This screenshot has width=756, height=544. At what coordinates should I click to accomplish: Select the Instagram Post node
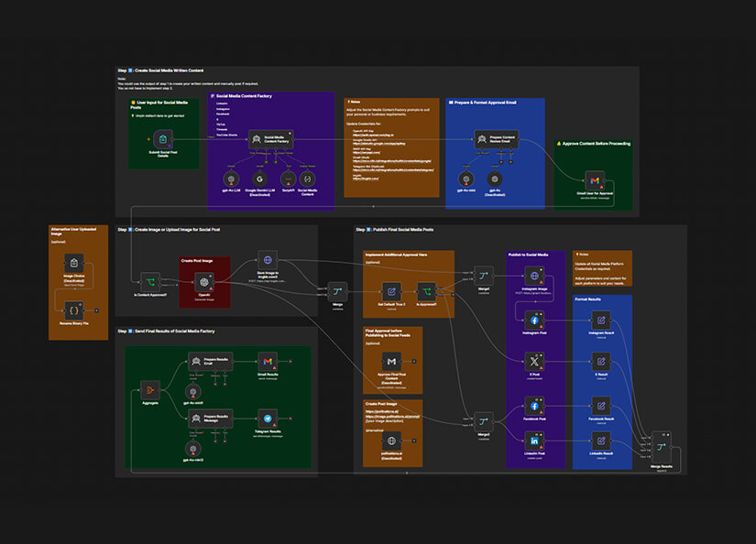point(534,321)
